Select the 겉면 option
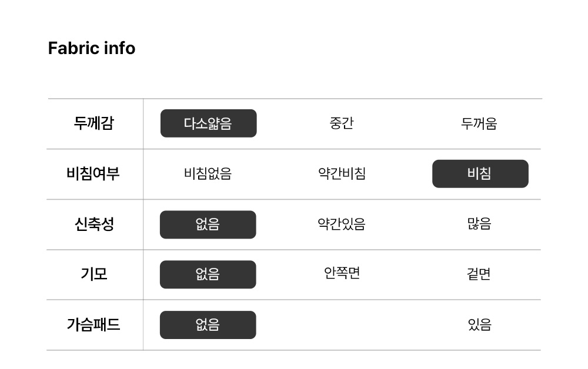 tap(479, 274)
